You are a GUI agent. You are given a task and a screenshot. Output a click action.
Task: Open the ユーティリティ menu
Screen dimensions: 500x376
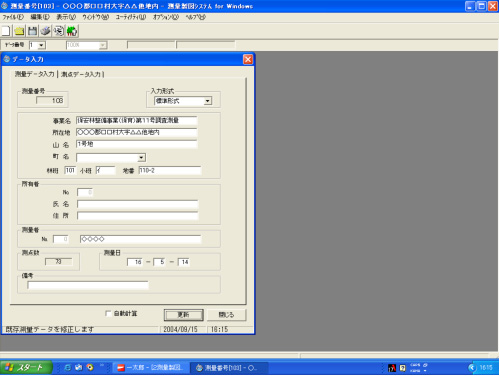click(x=131, y=17)
